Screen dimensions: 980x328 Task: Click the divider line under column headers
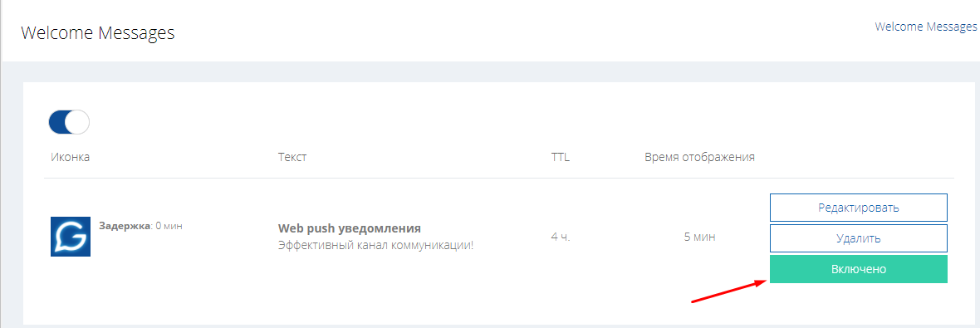point(499,179)
